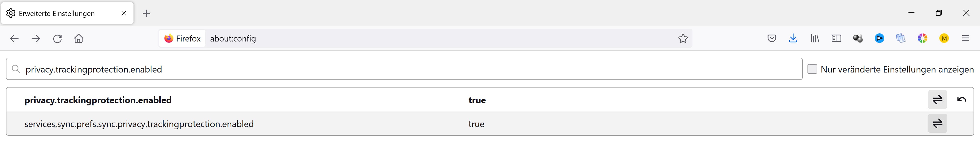This screenshot has width=980, height=145.
Task: Reload the current page
Action: click(x=57, y=38)
